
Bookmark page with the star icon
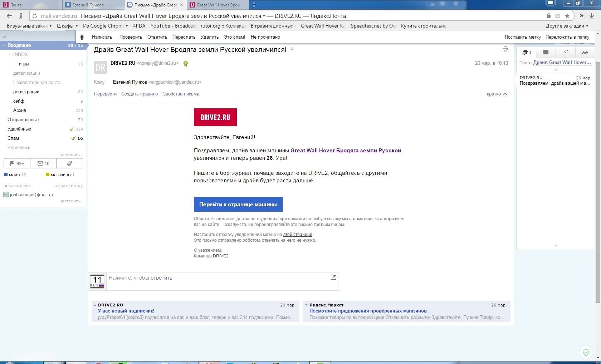(567, 16)
